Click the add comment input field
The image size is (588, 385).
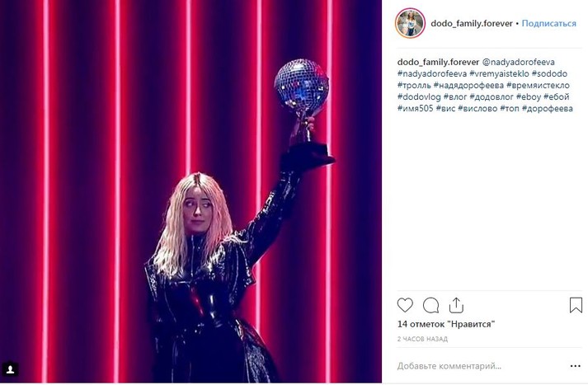click(480, 366)
